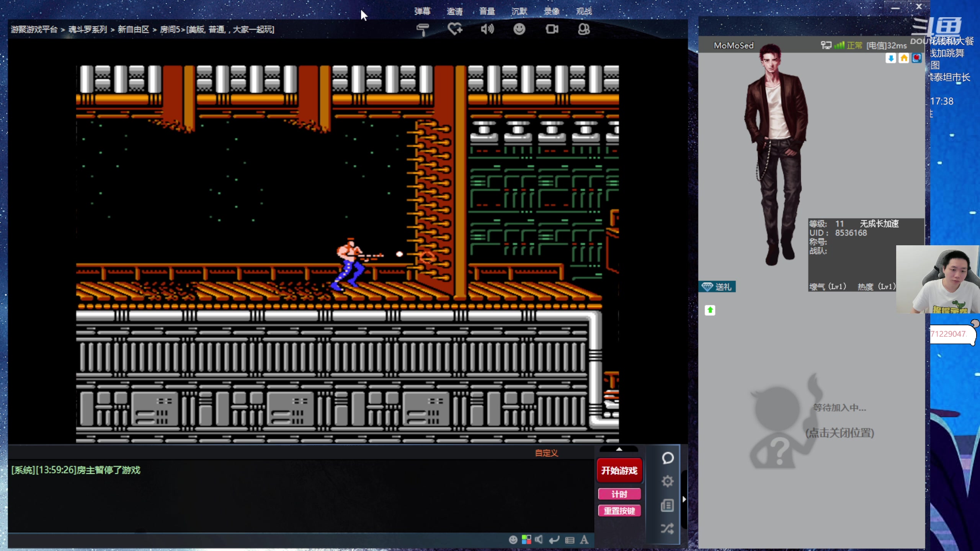Toggle the smiley silent-mode icon
Viewport: 980px width, 551px height.
pyautogui.click(x=519, y=29)
